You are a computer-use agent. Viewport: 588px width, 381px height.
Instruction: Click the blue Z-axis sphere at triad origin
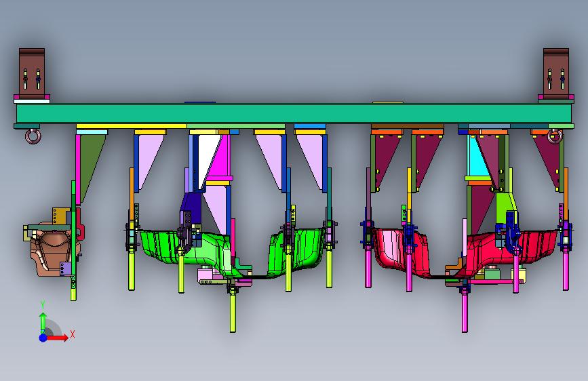pyautogui.click(x=43, y=338)
